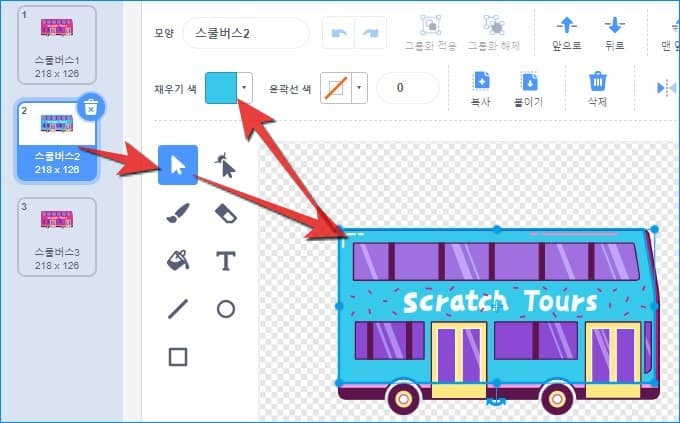Paste with the 붙이기 button
The image size is (680, 423).
529,89
